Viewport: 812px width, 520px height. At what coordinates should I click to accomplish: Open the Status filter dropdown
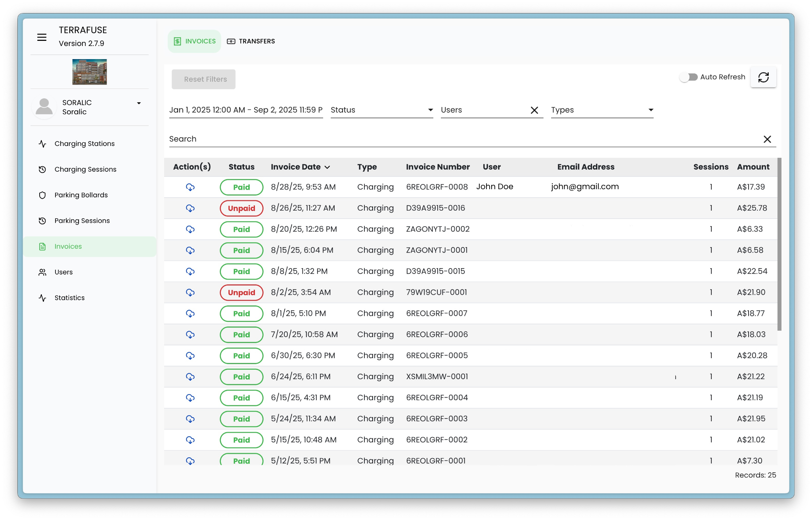coord(381,110)
